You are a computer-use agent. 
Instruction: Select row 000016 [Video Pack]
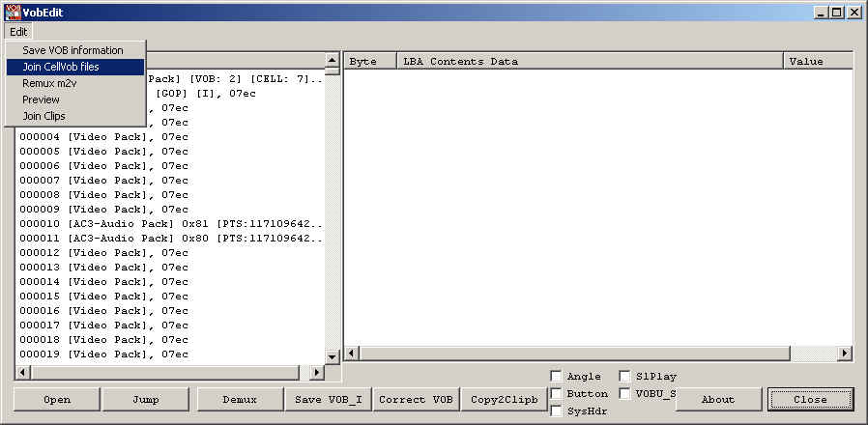point(169,311)
